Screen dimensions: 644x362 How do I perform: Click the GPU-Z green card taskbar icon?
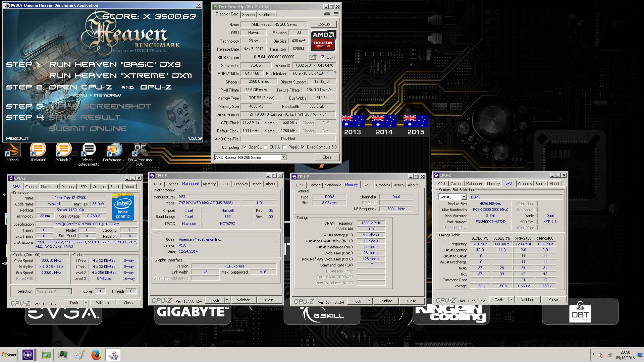pyautogui.click(x=46, y=355)
